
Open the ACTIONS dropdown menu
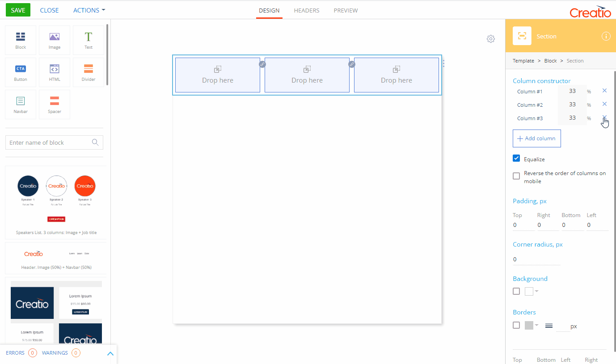coord(89,10)
